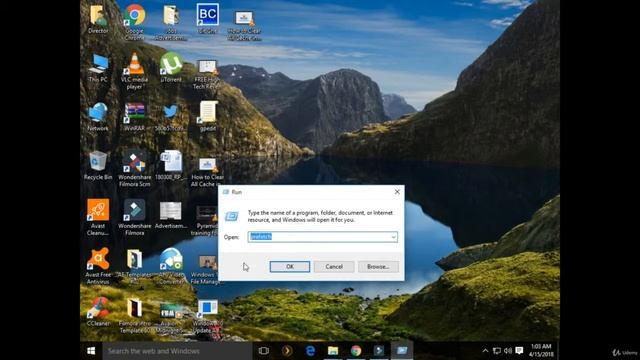Launch VLC media player shortcut
The image size is (640, 360).
click(134, 71)
